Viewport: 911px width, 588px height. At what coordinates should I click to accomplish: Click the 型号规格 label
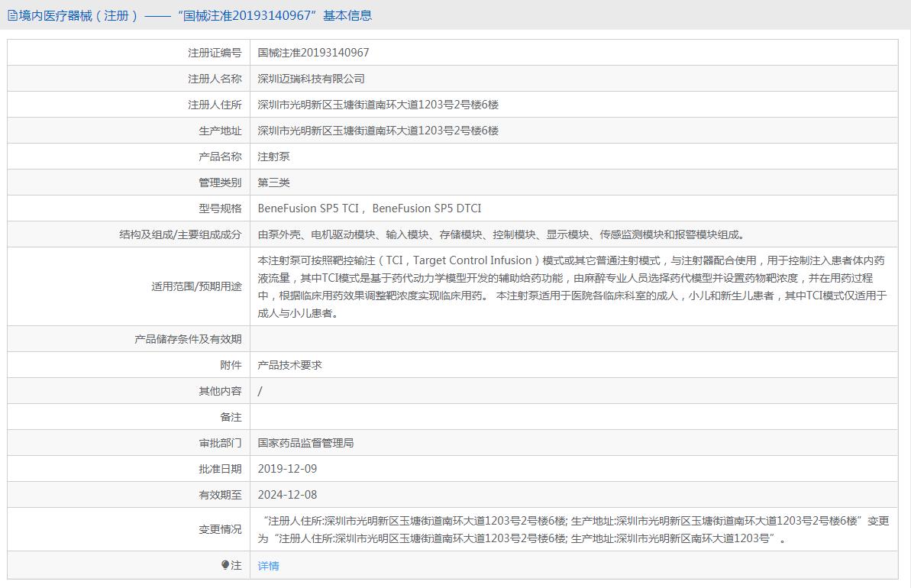pos(220,208)
